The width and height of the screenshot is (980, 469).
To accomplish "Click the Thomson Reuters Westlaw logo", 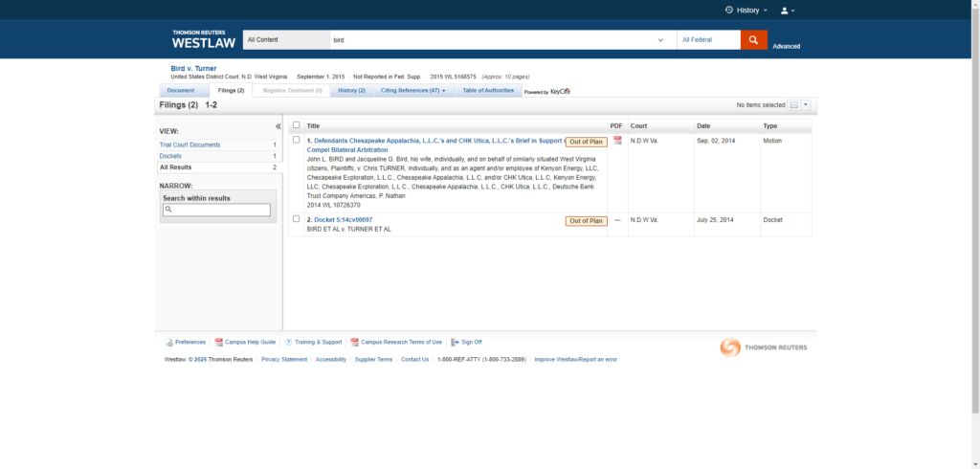I will pyautogui.click(x=199, y=39).
